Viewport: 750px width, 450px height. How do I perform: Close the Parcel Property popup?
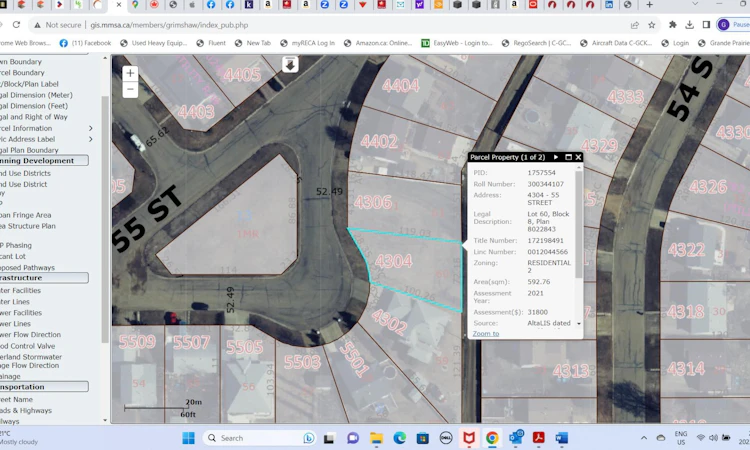pyautogui.click(x=578, y=157)
